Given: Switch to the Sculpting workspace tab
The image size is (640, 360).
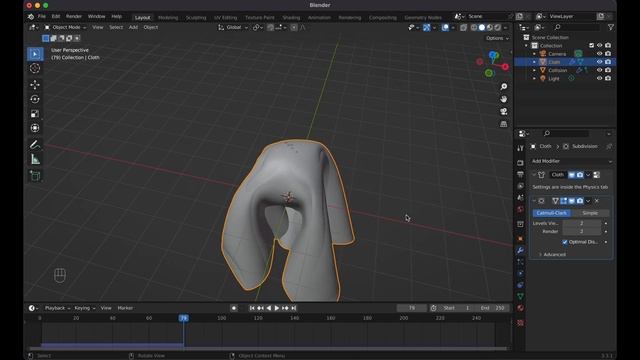Looking at the screenshot, I should 196,18.
